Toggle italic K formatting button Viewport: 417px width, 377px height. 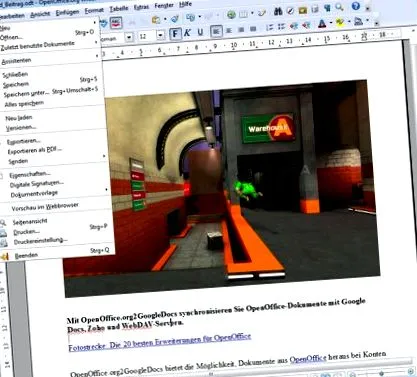187,33
